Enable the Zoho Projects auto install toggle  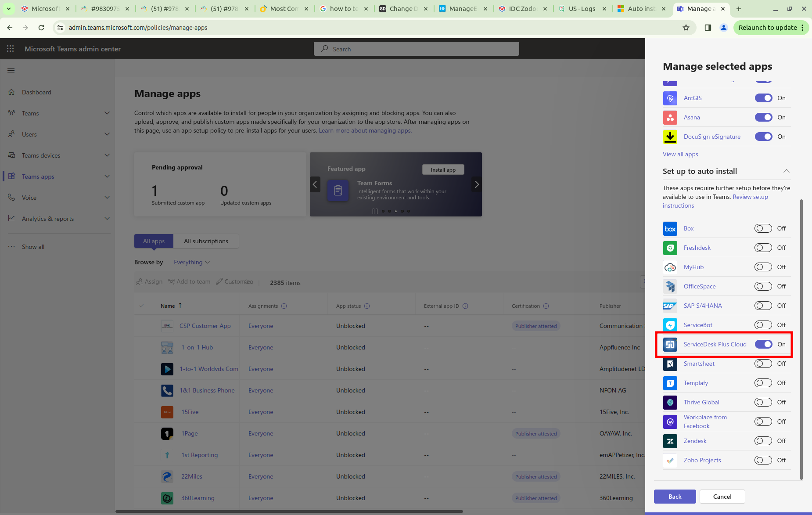(763, 460)
